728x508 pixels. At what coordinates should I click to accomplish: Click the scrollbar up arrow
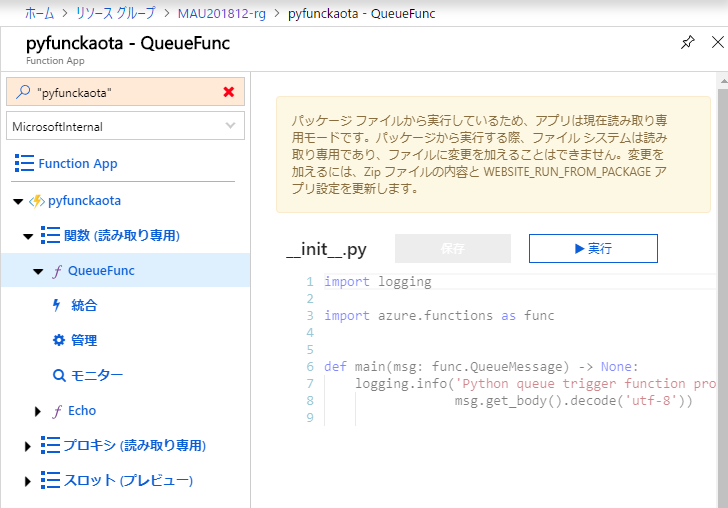[723, 81]
